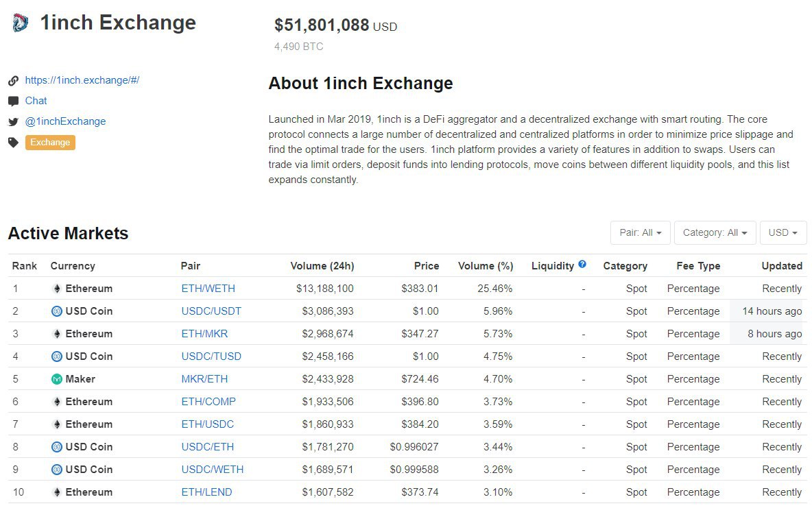This screenshot has width=812, height=508.
Task: Click the $51,801,088 USD total volume
Action: point(335,25)
